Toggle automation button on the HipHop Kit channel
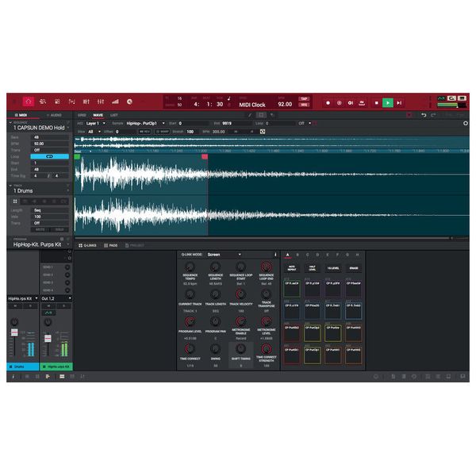This screenshot has height=476, width=476. [48, 313]
